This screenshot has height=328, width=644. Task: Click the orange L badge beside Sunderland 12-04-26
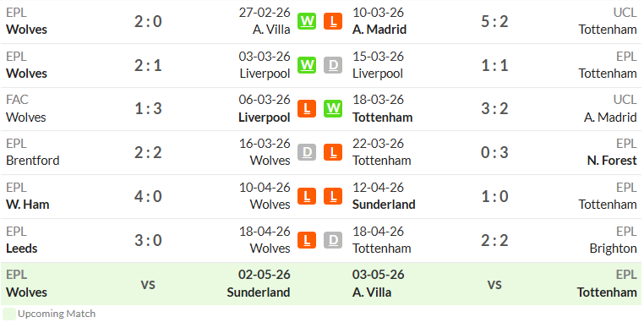point(333,196)
